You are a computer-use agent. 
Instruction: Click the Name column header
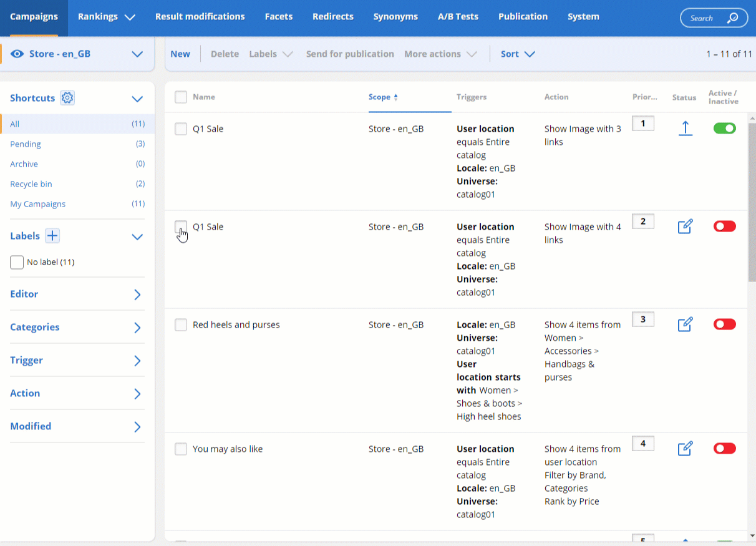click(204, 97)
